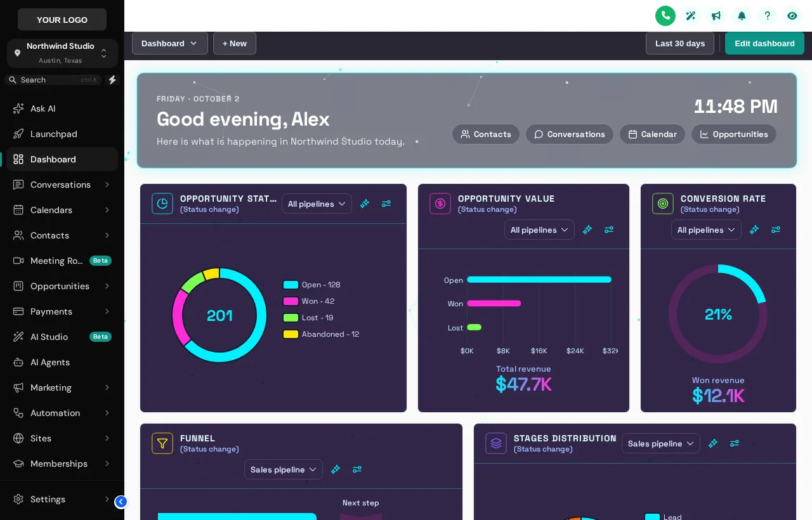Expand the Conversations sidebar menu
This screenshot has height=520, width=812.
click(x=62, y=185)
